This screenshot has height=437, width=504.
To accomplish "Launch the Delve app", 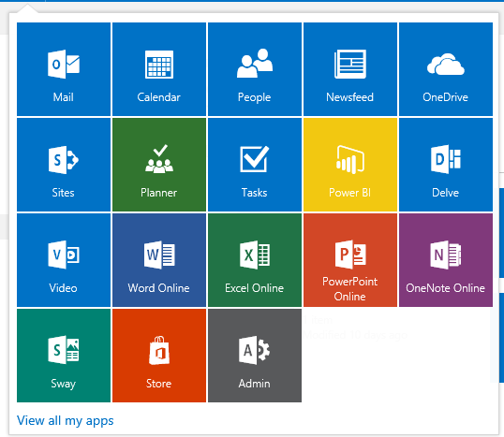I will pos(446,165).
